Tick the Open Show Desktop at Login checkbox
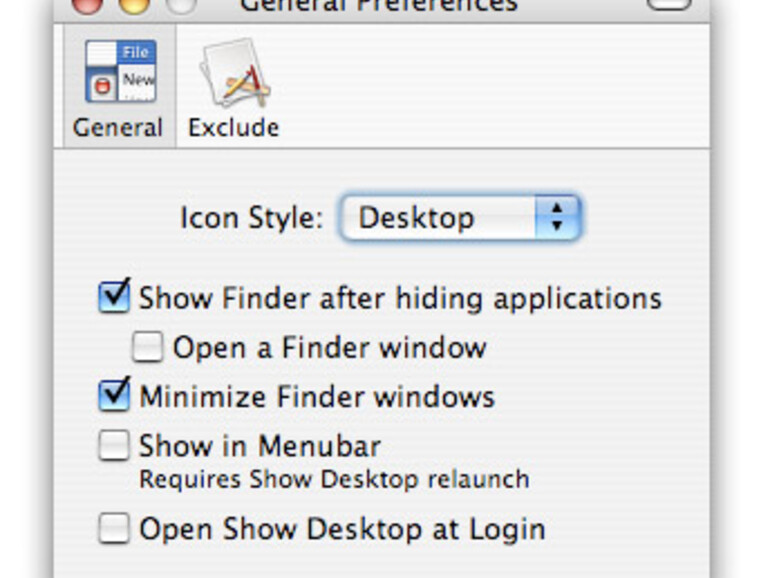This screenshot has width=770, height=578. 114,529
